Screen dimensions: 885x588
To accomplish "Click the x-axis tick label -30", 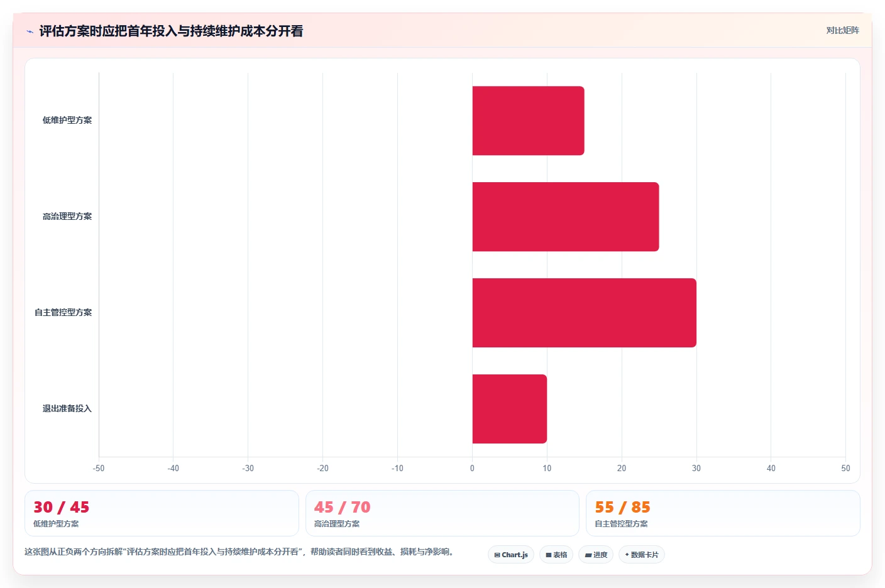I will pos(248,468).
